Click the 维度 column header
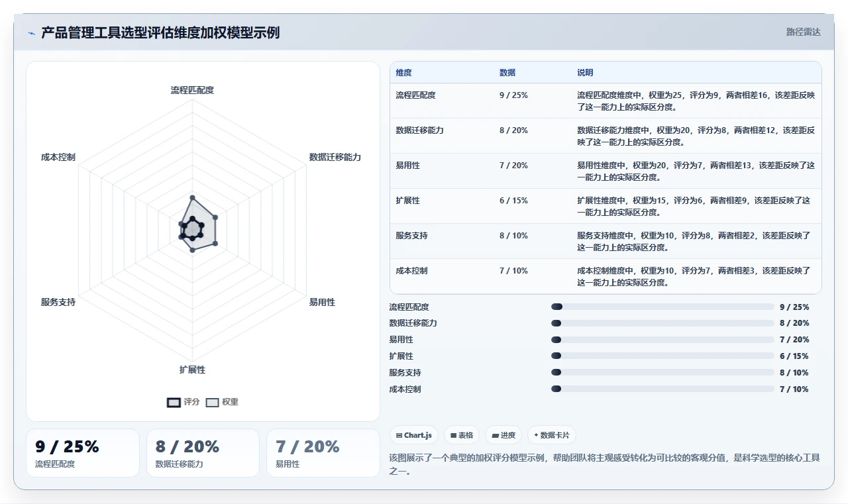The image size is (848, 504). pyautogui.click(x=403, y=73)
